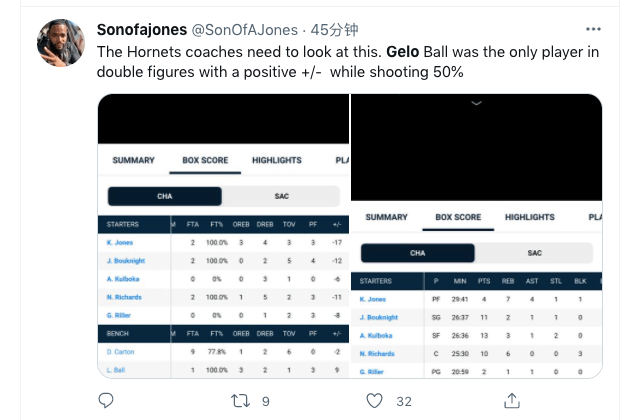The image size is (620, 420).
Task: Tap the chevron in the right image
Action: tap(476, 103)
